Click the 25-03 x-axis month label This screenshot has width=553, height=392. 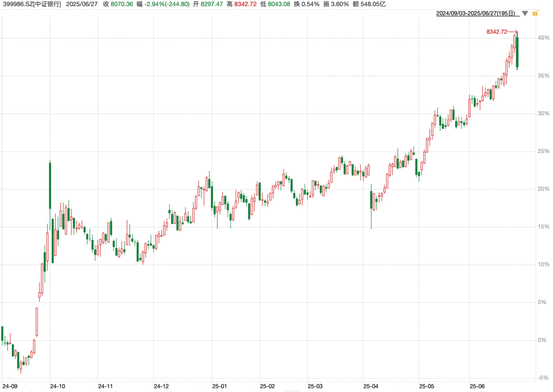pos(315,386)
